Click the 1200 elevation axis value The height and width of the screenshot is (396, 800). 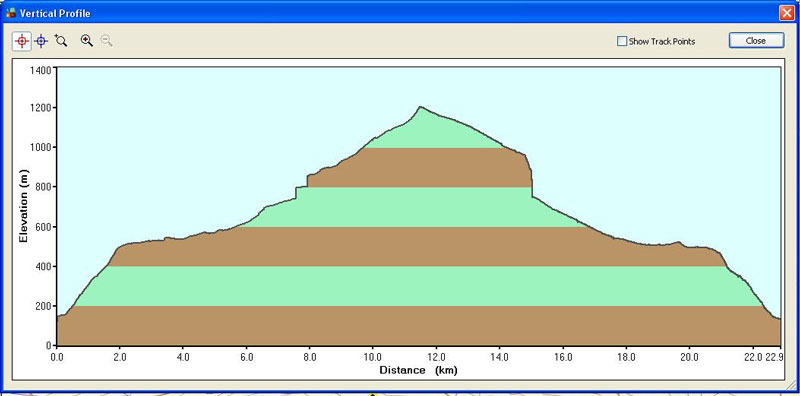[x=41, y=108]
